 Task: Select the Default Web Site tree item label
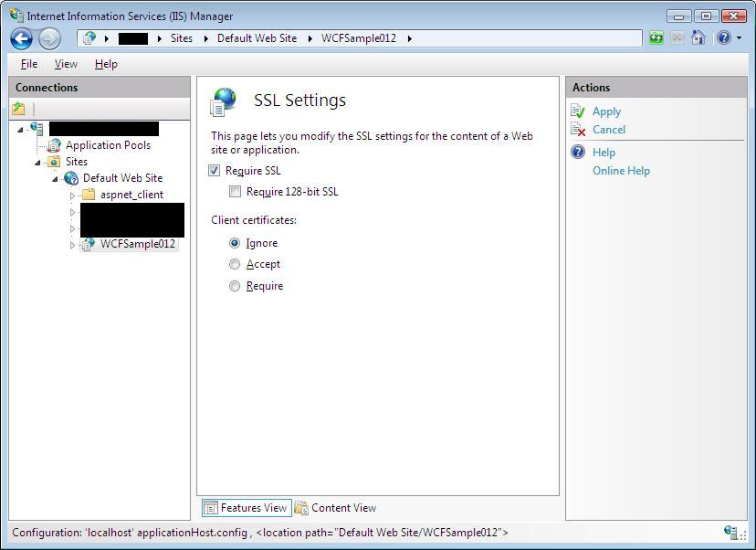(122, 177)
